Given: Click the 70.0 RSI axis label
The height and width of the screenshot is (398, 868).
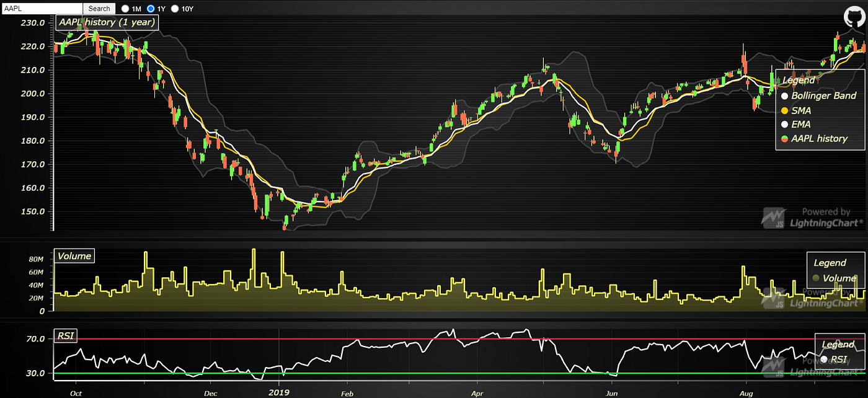Looking at the screenshot, I should coord(35,339).
